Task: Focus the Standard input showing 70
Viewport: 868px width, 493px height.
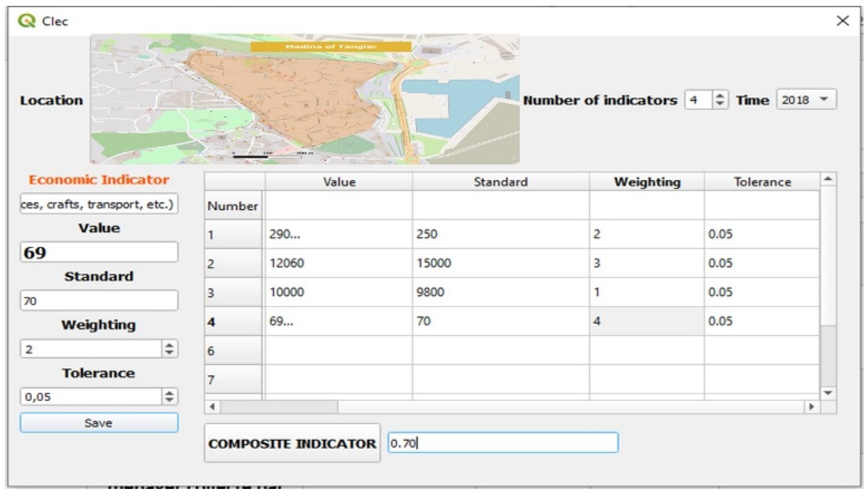Action: [x=99, y=300]
